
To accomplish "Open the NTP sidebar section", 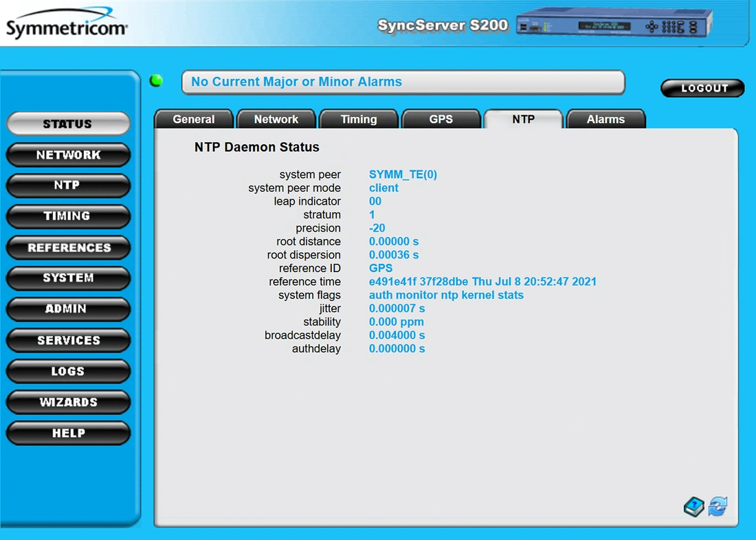I will coord(68,185).
